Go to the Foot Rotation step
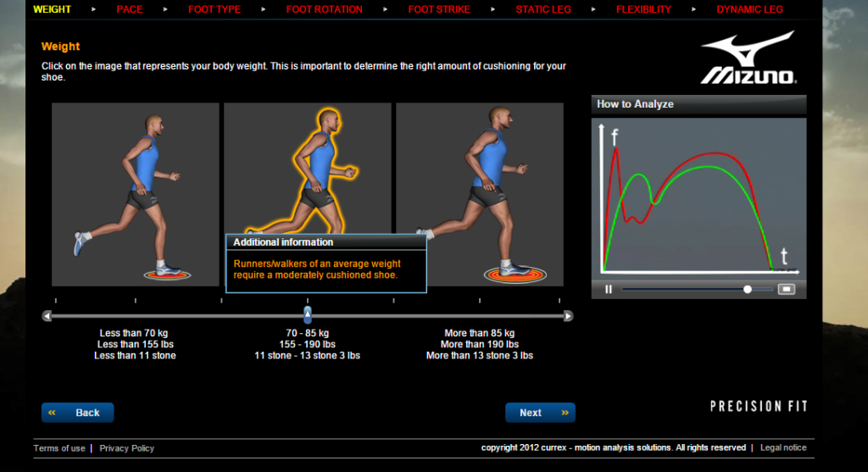 pyautogui.click(x=324, y=9)
